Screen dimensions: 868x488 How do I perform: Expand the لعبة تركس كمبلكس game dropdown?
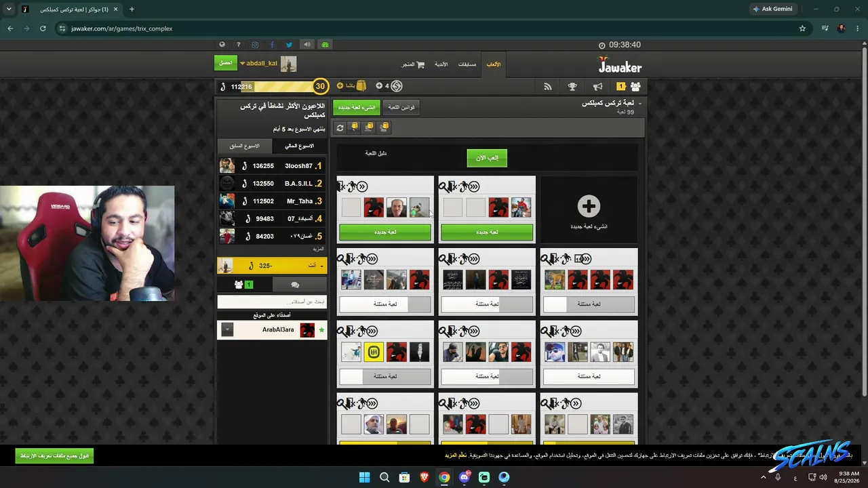[639, 104]
